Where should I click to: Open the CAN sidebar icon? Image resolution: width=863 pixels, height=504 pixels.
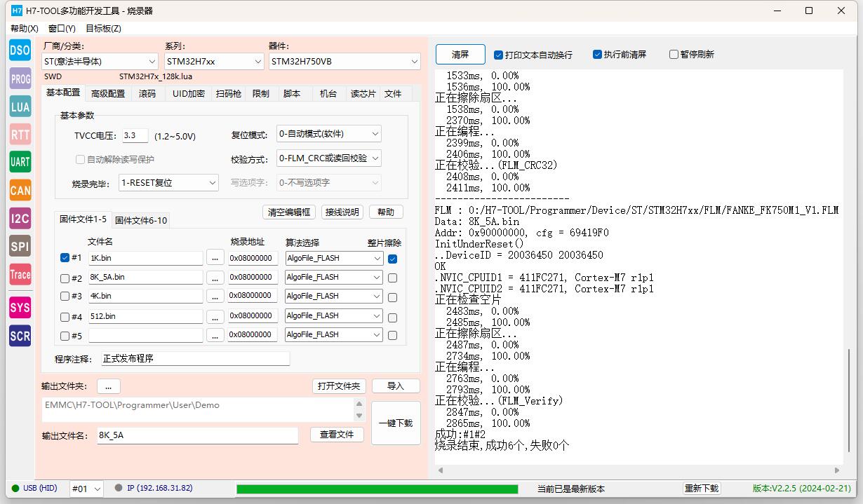(x=20, y=190)
